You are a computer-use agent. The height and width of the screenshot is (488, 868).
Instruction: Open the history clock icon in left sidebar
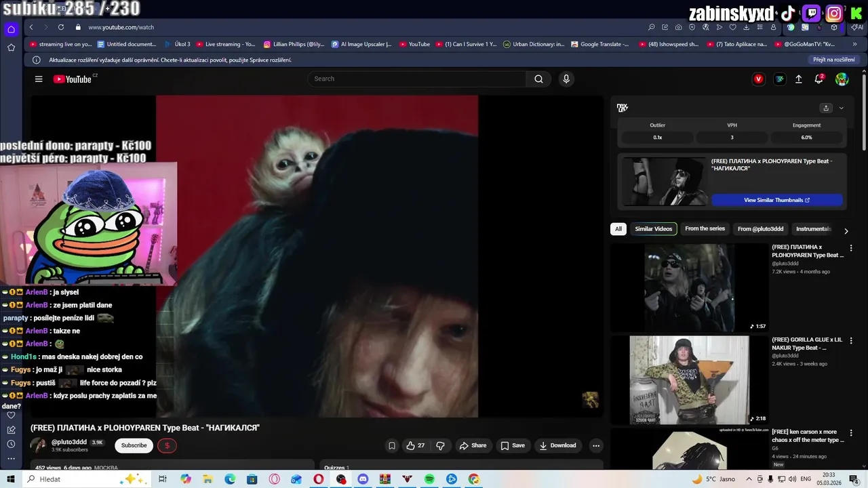(11, 444)
